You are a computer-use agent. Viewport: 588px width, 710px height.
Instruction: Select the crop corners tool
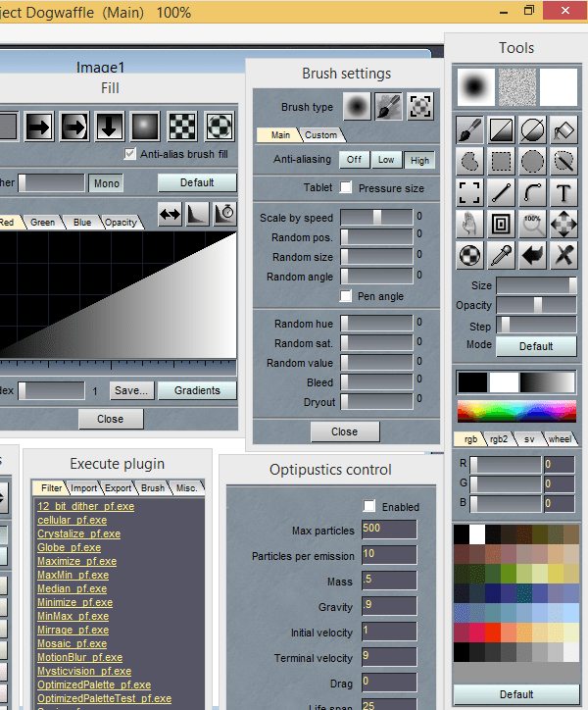click(469, 193)
